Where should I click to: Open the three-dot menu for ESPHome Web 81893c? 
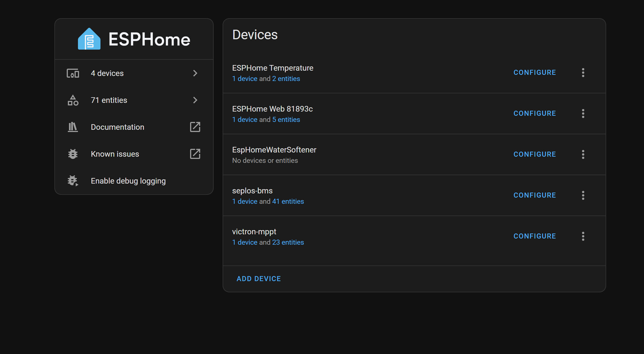click(583, 113)
